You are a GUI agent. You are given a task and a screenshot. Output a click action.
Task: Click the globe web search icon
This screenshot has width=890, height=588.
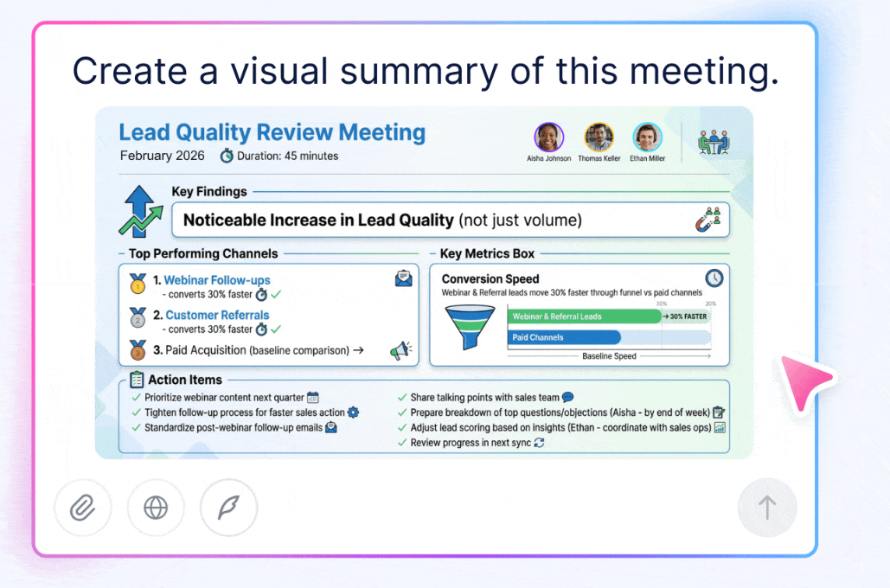click(156, 508)
